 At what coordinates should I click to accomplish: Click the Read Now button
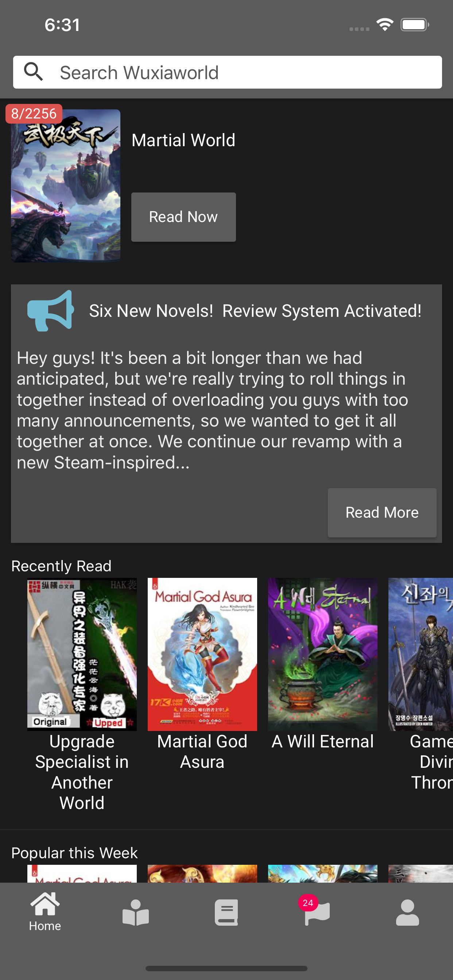coord(183,217)
